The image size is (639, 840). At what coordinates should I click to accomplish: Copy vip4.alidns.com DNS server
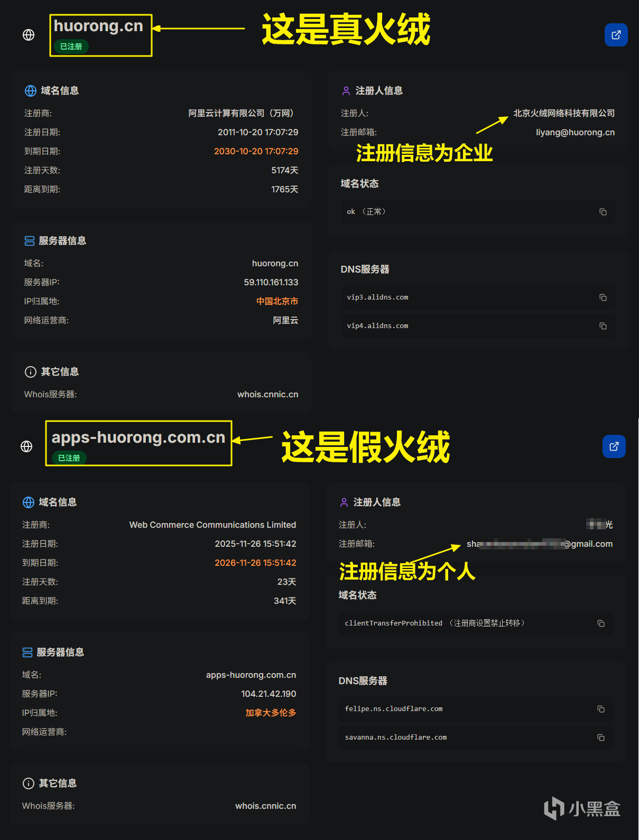pos(603,326)
